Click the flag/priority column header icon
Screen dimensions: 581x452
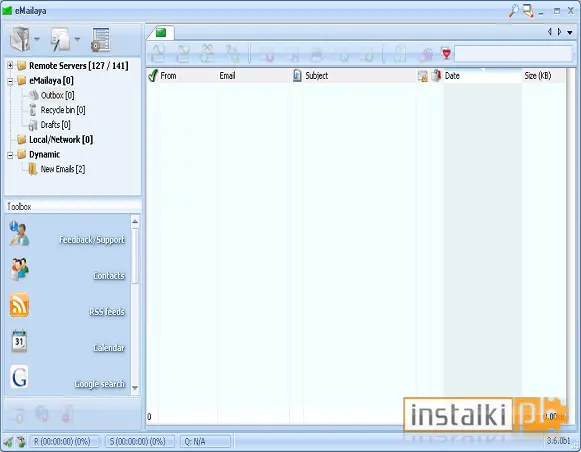click(x=436, y=76)
